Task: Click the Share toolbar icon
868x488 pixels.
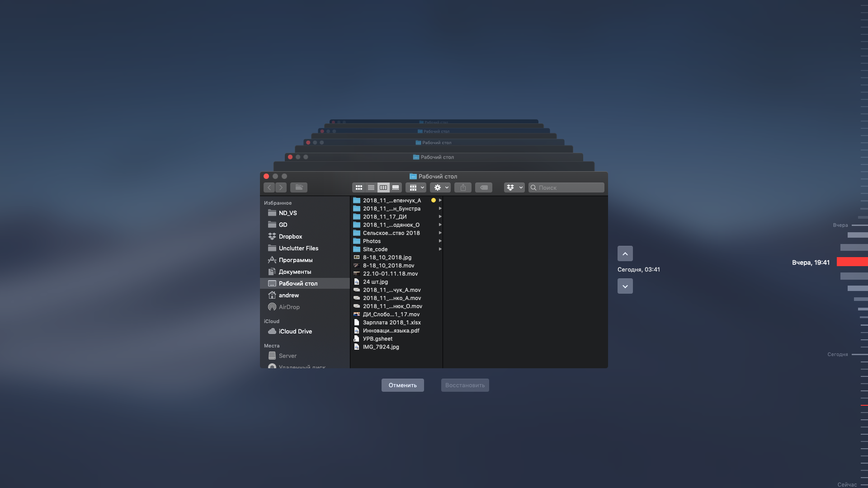Action: (463, 188)
